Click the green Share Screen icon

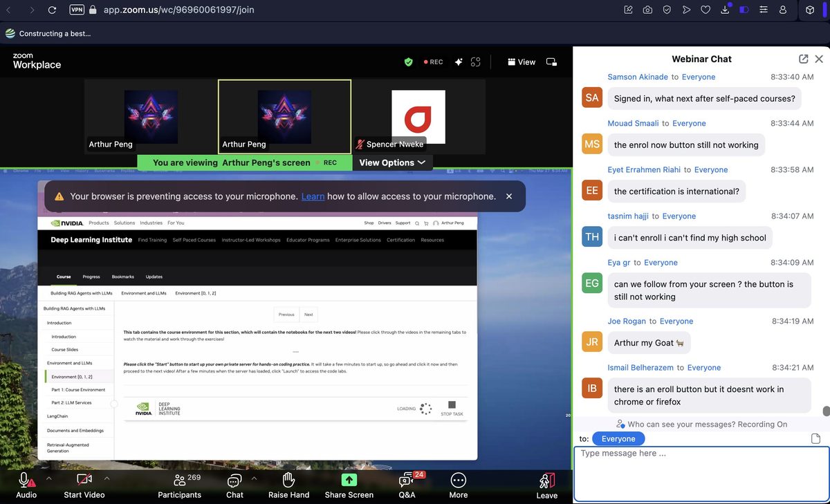pos(349,480)
